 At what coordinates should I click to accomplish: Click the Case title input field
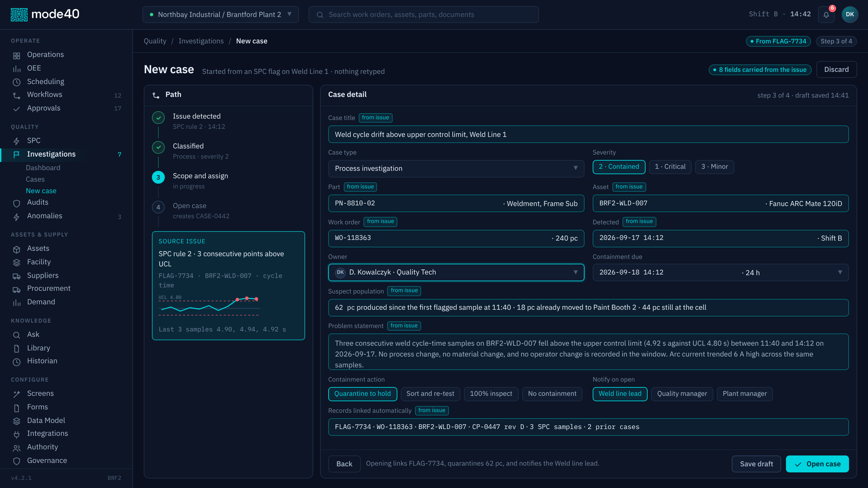588,135
